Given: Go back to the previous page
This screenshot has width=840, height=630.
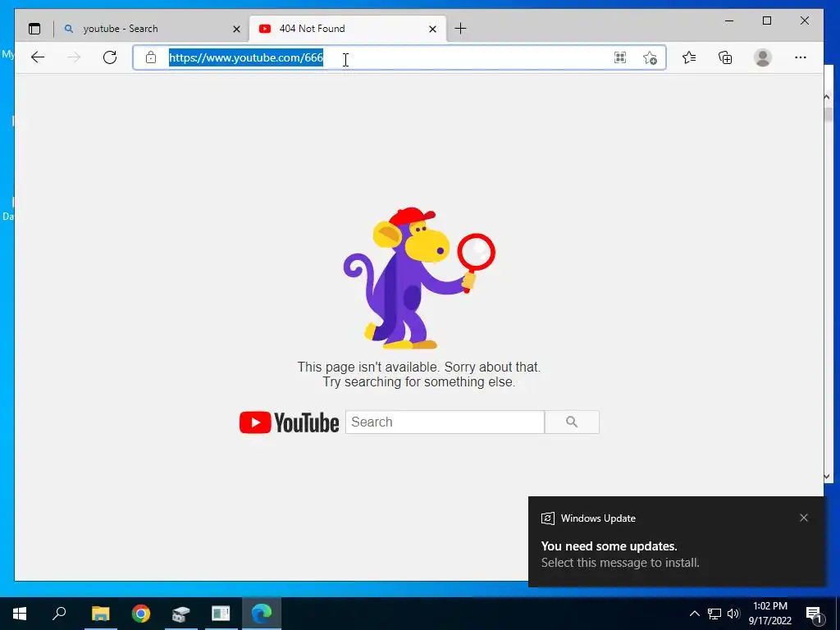Looking at the screenshot, I should (38, 57).
